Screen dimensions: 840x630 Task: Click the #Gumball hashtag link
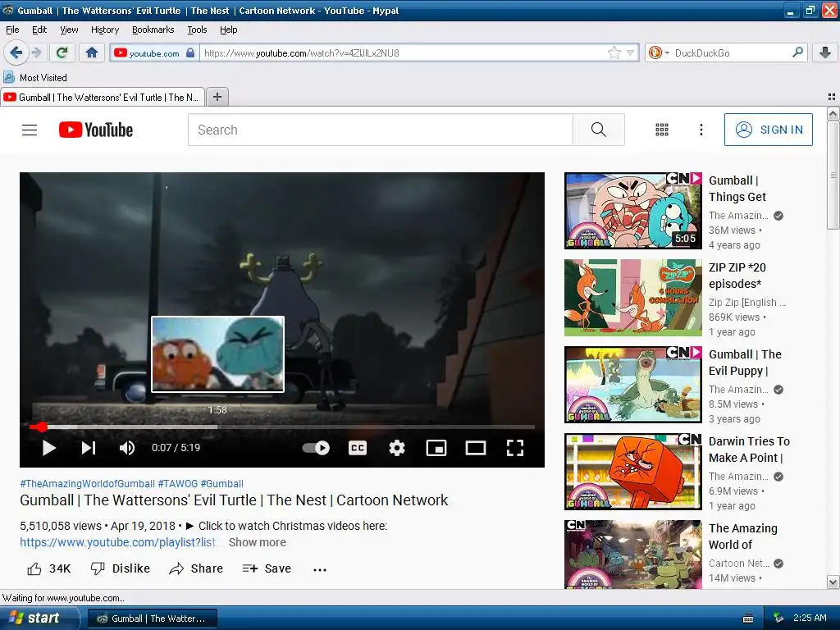221,484
